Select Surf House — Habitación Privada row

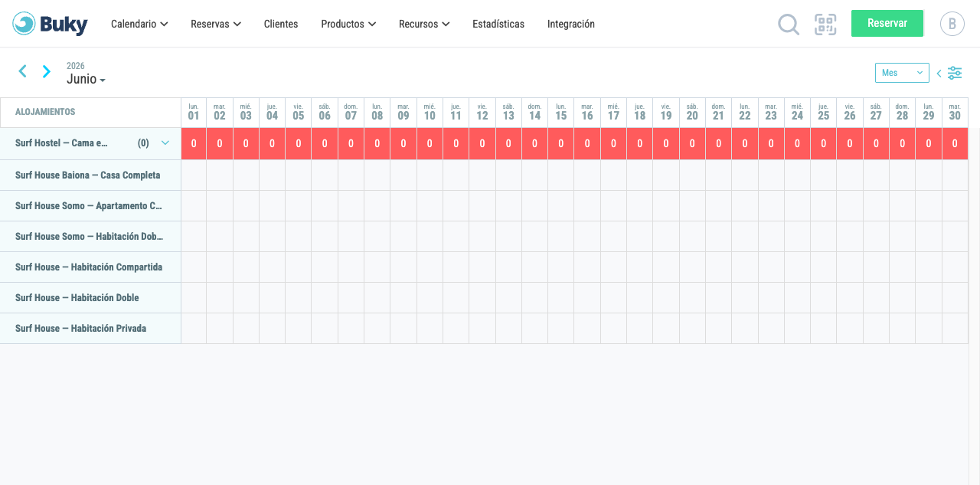point(90,328)
